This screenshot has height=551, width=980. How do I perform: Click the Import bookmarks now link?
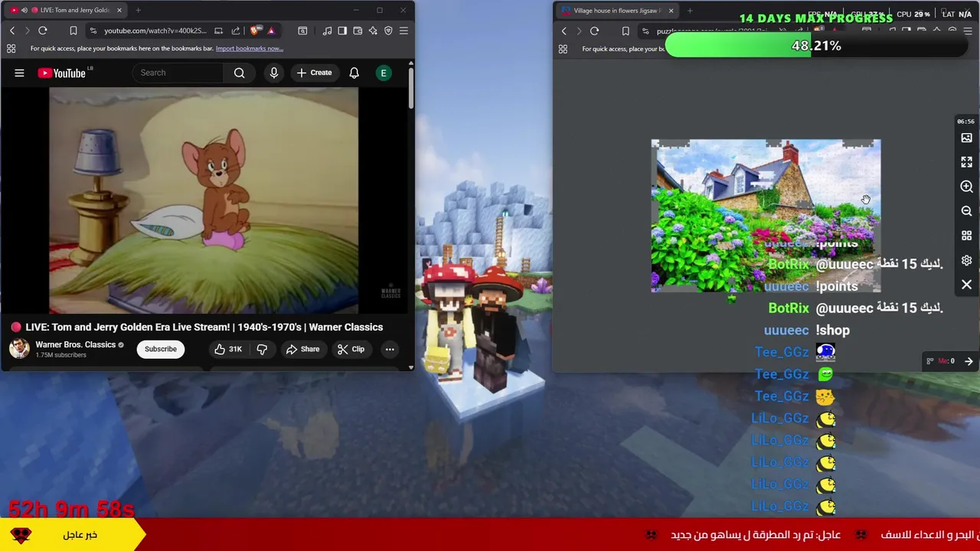[x=250, y=48]
